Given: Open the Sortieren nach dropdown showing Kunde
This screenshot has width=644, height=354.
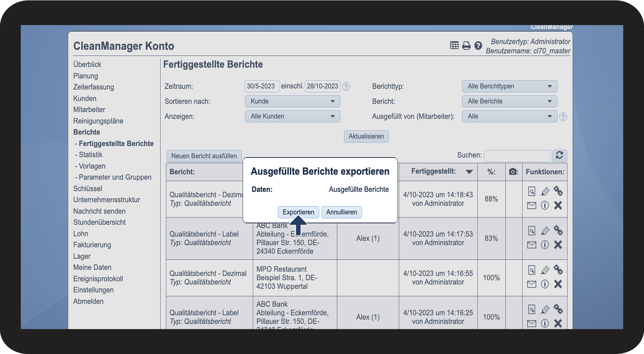Looking at the screenshot, I should pos(292,101).
